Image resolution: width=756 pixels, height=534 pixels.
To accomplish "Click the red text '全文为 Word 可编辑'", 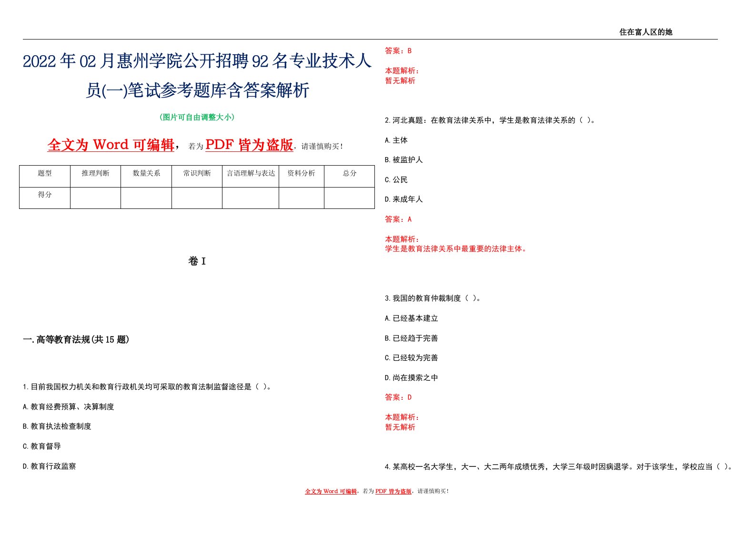I will pos(111,145).
